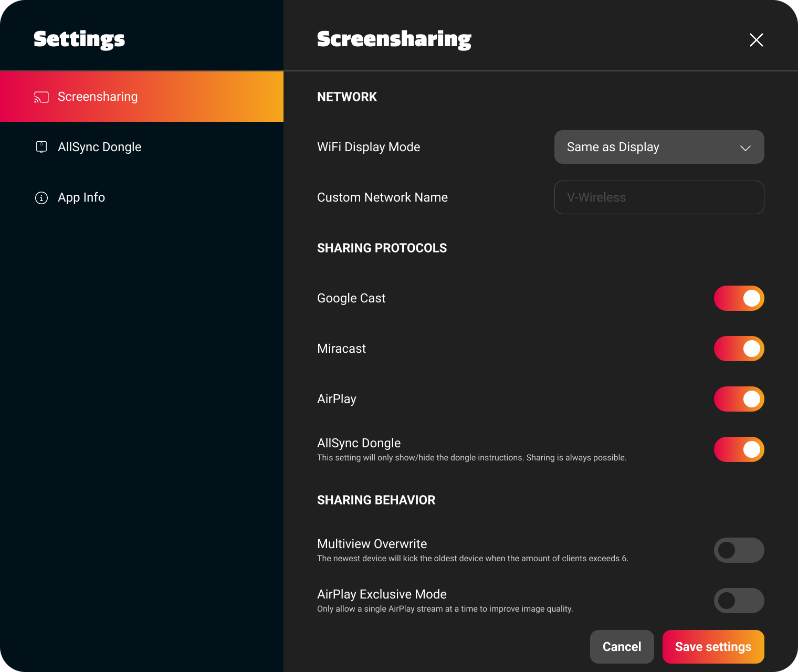The image size is (798, 672).
Task: Open the App Info section
Action: coord(81,198)
